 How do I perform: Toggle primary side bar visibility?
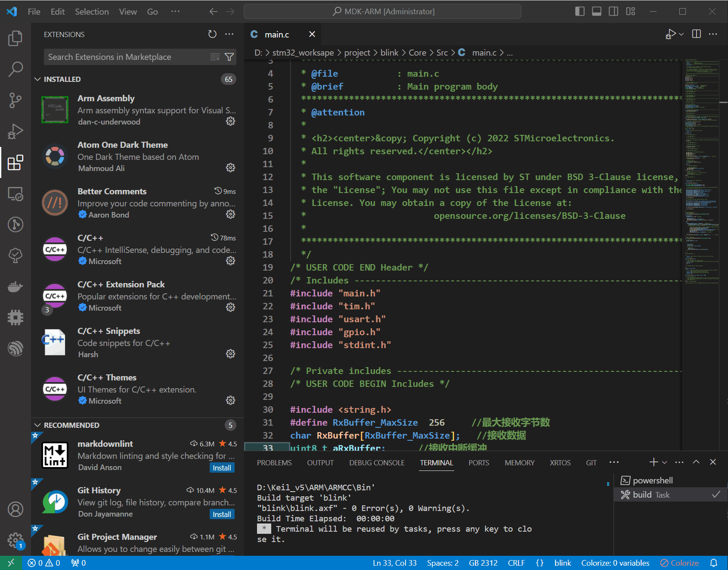pos(580,12)
